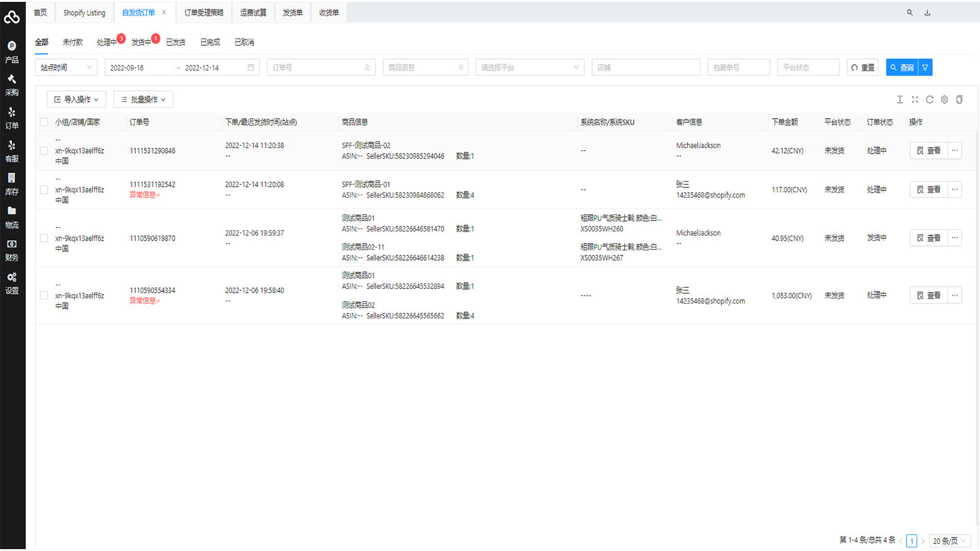Open the filter funnel next to 查询
Screen dimensions: 980x551
925,67
